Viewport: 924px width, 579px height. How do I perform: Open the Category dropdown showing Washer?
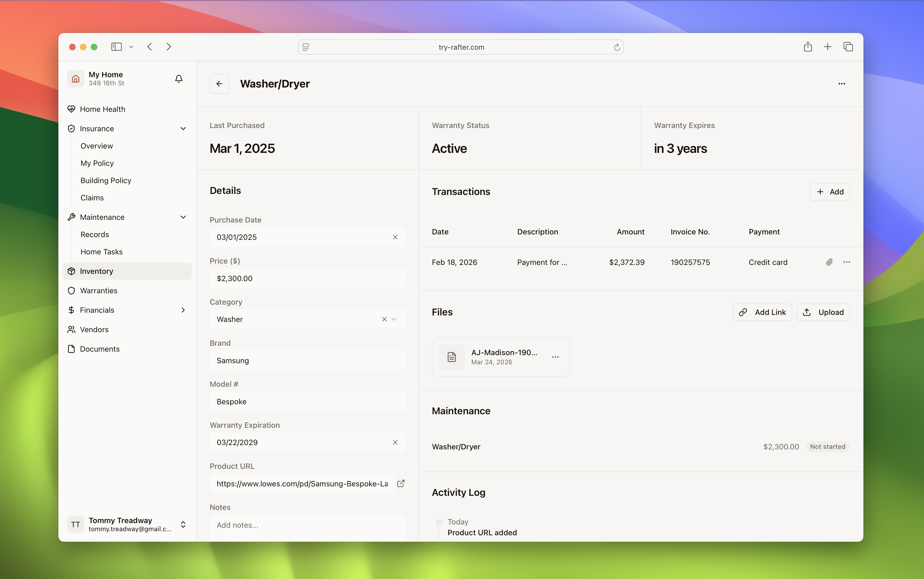click(x=394, y=319)
